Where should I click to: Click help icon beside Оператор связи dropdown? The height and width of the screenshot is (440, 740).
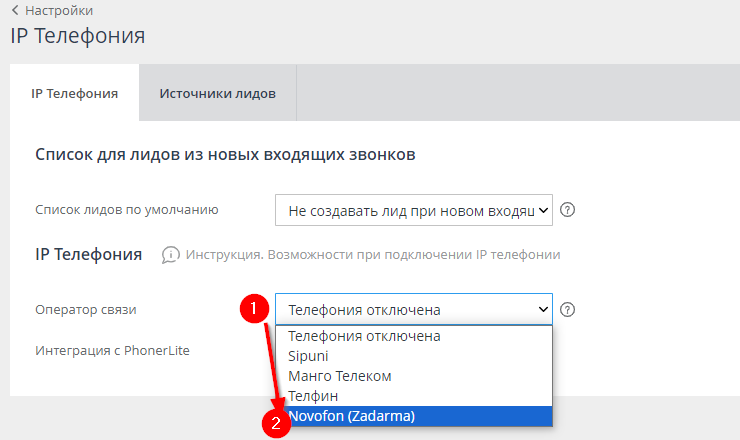568,310
